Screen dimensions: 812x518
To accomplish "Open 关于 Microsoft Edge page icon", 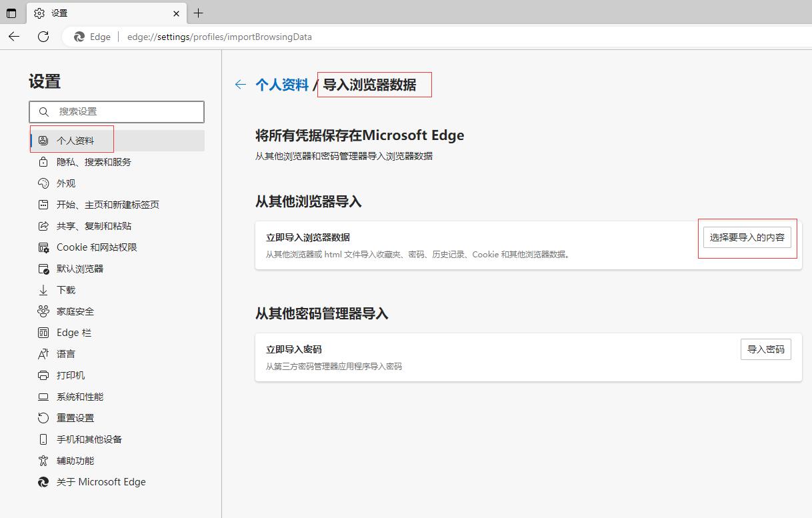I will coord(42,481).
